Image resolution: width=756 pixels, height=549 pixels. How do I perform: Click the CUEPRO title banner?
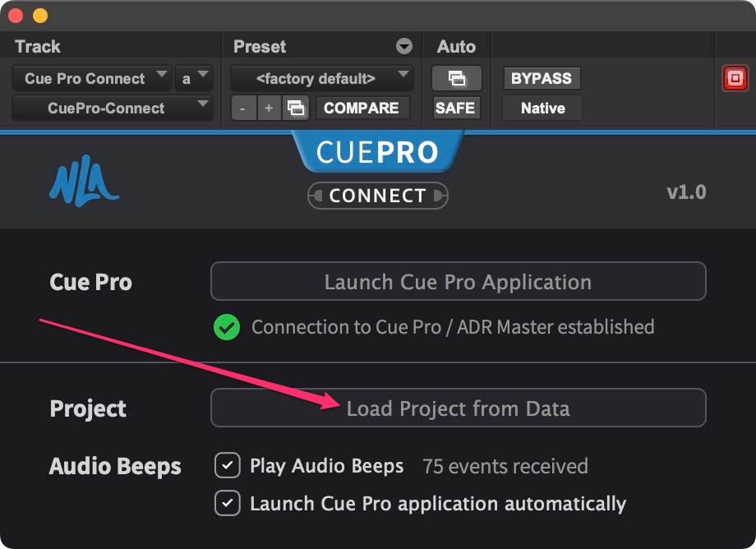point(377,152)
